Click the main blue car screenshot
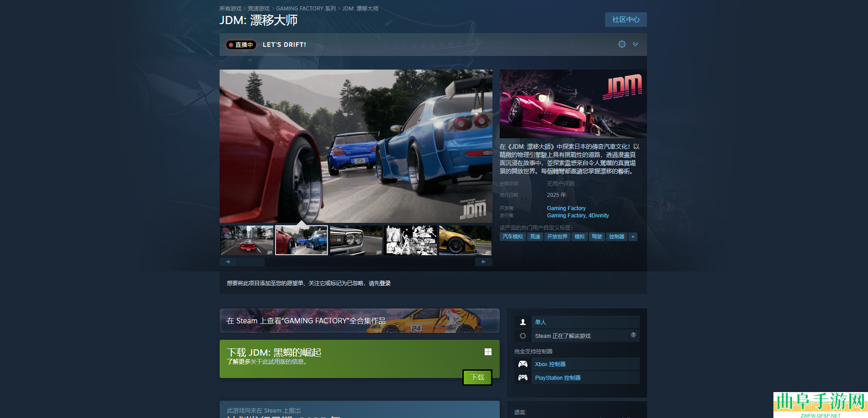Screen dimensions: 868x418 [x=356, y=146]
